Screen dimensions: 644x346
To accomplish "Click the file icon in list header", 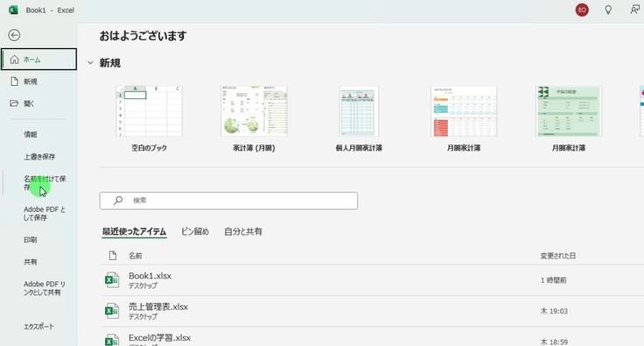I will pos(113,256).
